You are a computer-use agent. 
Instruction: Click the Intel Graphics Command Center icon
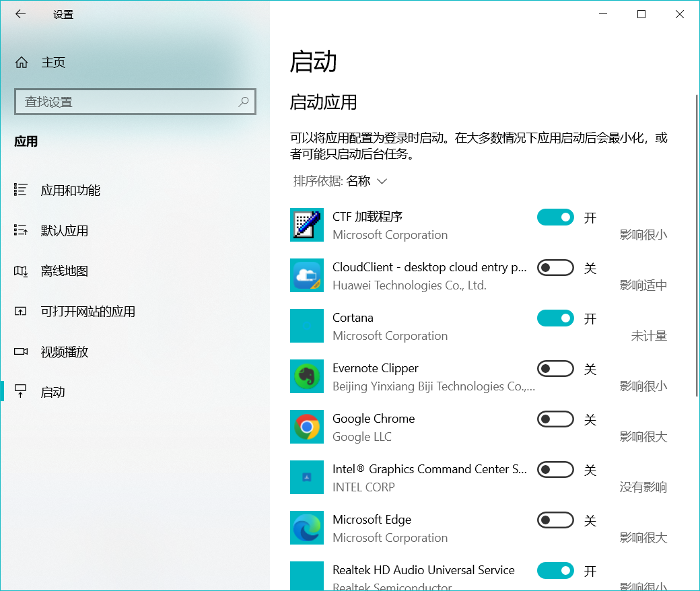[x=307, y=477]
